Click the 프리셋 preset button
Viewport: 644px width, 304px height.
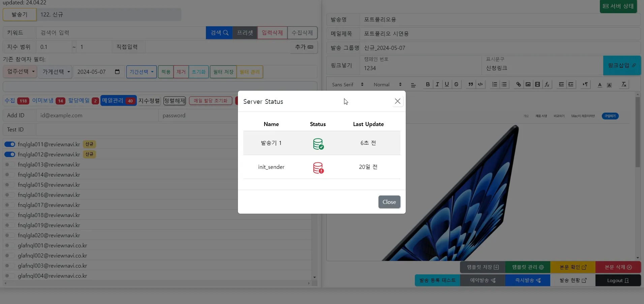tap(245, 33)
